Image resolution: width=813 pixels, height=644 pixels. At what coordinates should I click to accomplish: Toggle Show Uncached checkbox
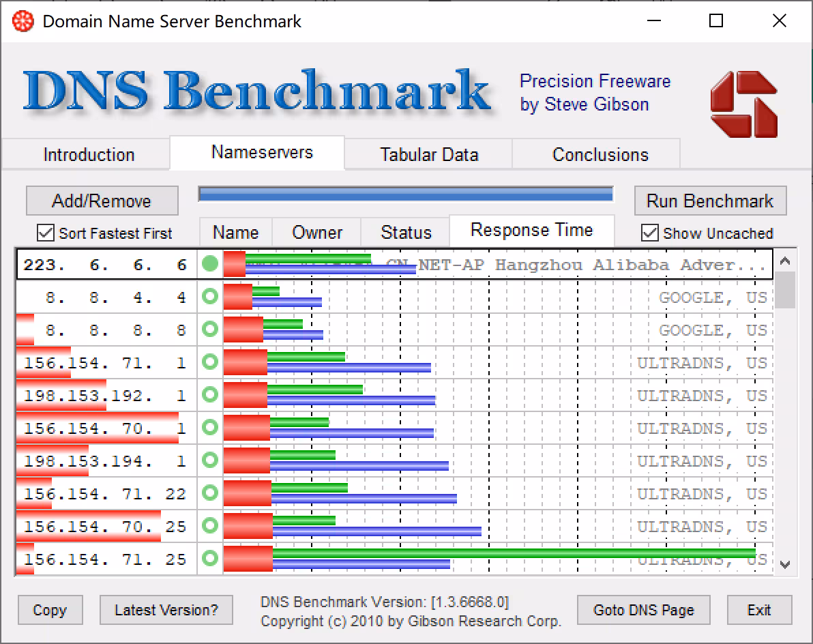[650, 233]
